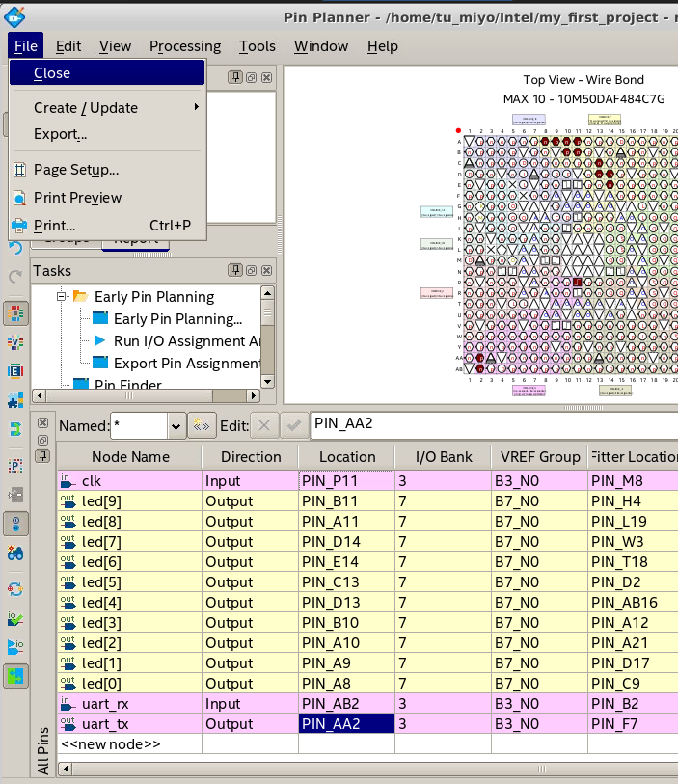Click the PIN_AA2 edit text field

tap(494, 425)
